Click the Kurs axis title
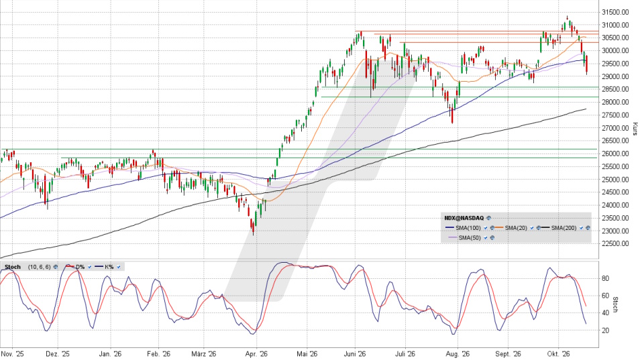 (635, 129)
